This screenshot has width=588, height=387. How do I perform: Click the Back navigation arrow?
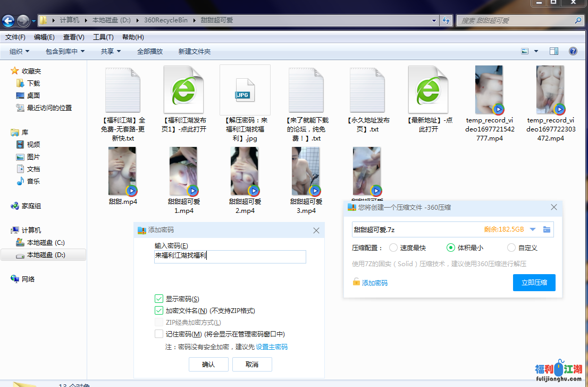pos(9,21)
